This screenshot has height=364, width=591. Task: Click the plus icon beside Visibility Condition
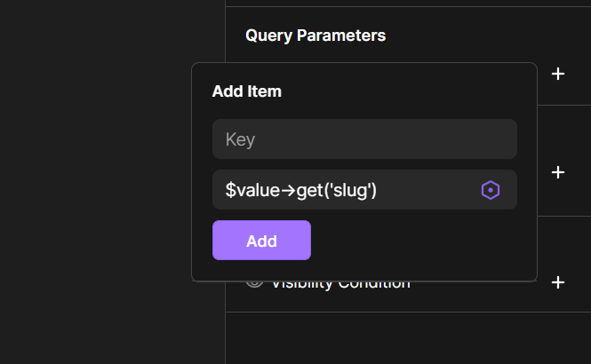(x=558, y=282)
